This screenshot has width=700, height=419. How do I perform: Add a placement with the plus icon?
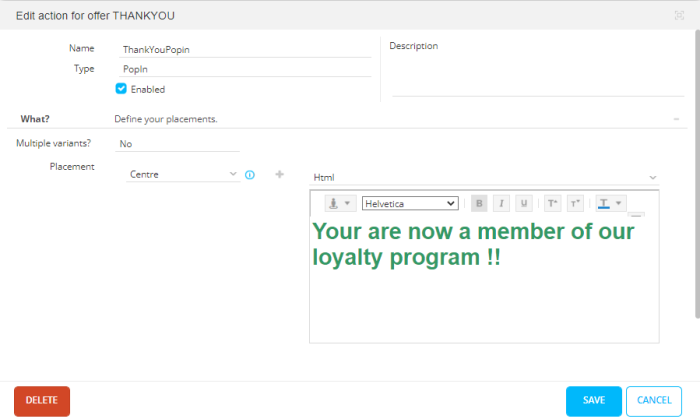coord(279,175)
